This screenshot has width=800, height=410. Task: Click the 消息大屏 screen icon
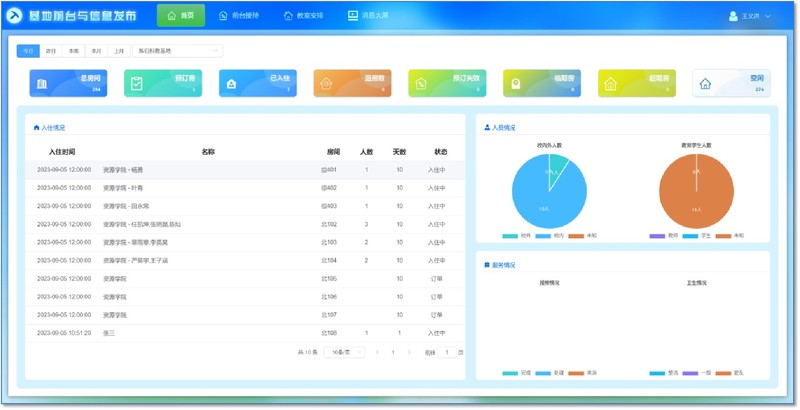tap(353, 15)
